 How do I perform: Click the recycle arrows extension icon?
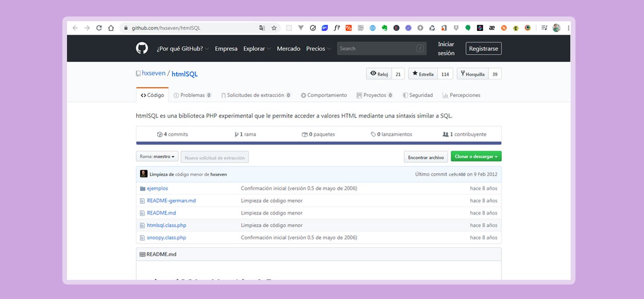[432, 28]
